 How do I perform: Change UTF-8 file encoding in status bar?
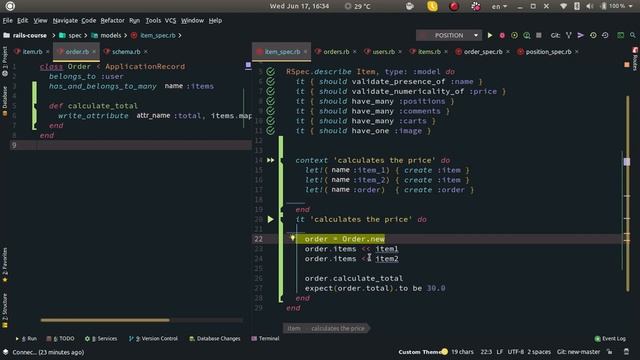tap(516, 352)
